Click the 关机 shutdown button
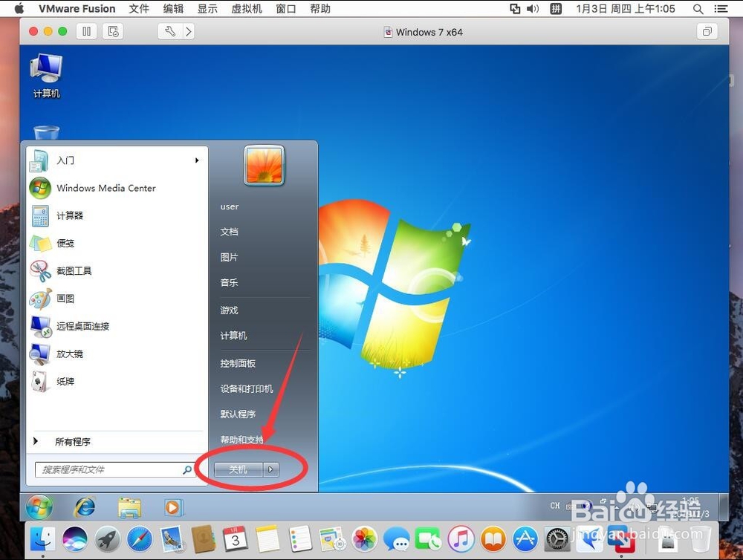This screenshot has height=560, width=743. pyautogui.click(x=239, y=469)
